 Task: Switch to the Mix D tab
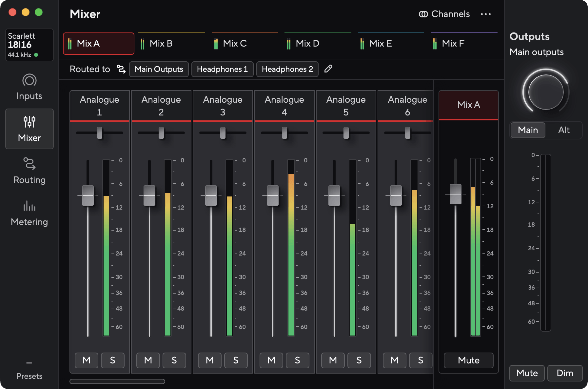(318, 44)
